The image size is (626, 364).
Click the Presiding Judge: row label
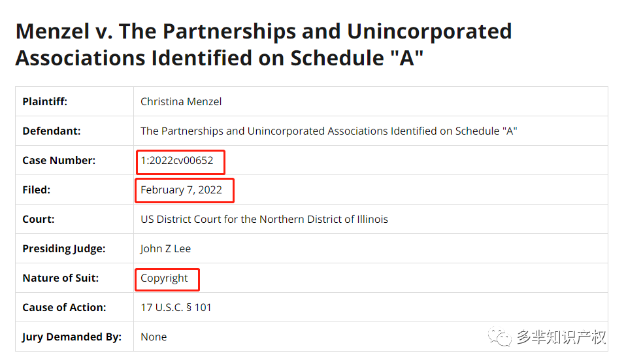(x=64, y=248)
